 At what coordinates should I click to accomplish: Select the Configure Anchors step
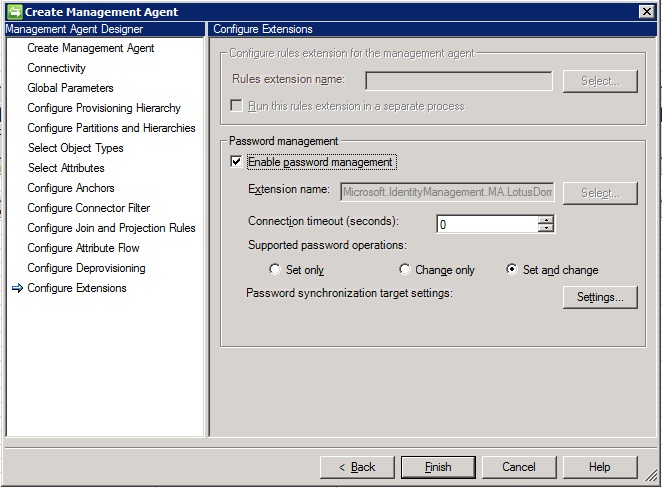[71, 188]
